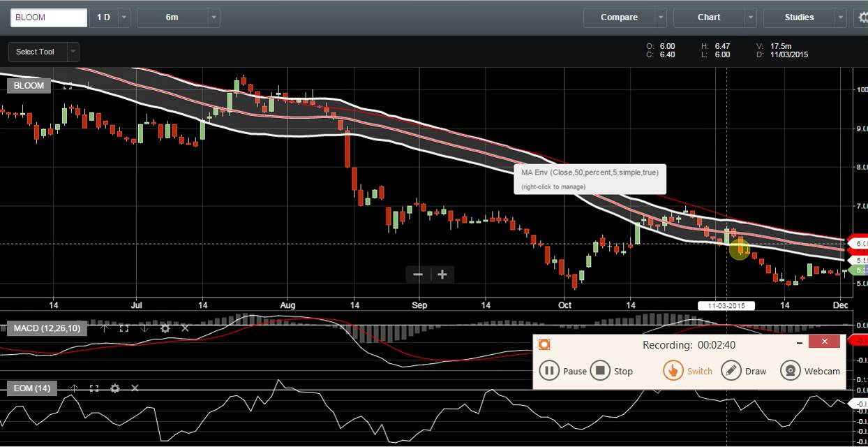This screenshot has width=868, height=447.
Task: Click the MACD (12,26,10) panel label
Action: 47,328
